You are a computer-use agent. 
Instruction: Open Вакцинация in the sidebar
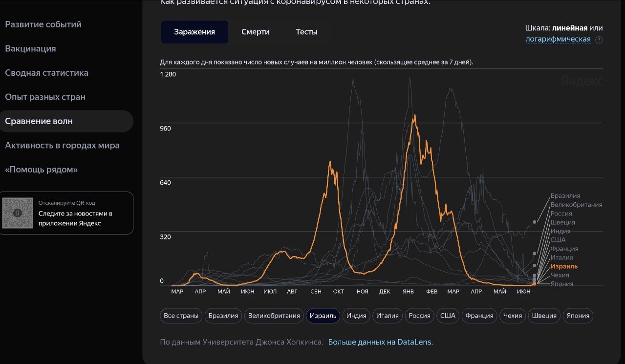(30, 48)
